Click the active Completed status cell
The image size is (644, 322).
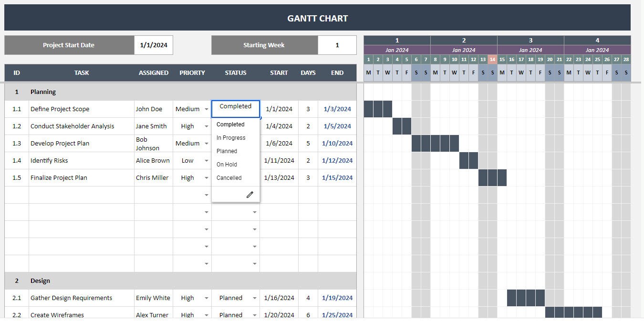(236, 109)
